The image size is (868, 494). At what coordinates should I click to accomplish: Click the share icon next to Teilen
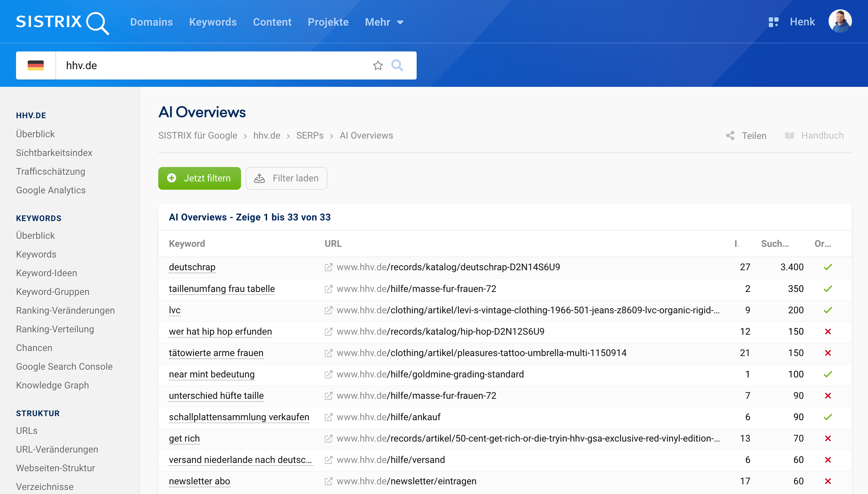coord(730,135)
